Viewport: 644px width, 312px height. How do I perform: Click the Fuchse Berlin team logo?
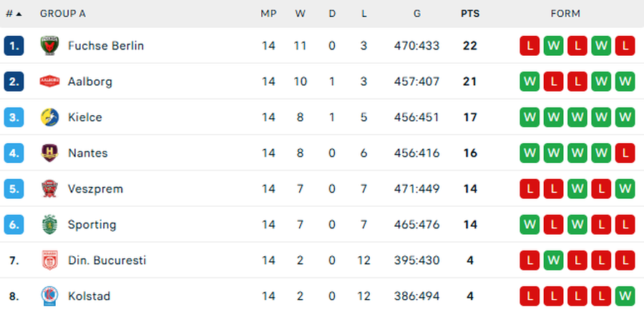(49, 46)
